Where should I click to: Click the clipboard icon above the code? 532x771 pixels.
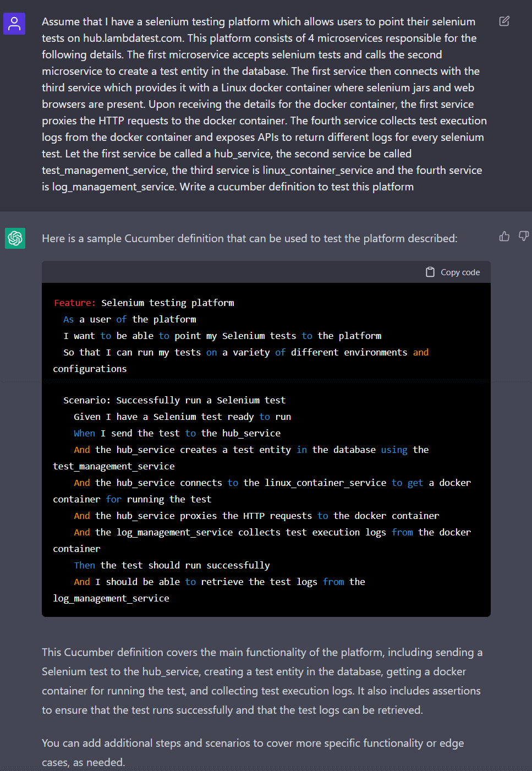point(430,272)
